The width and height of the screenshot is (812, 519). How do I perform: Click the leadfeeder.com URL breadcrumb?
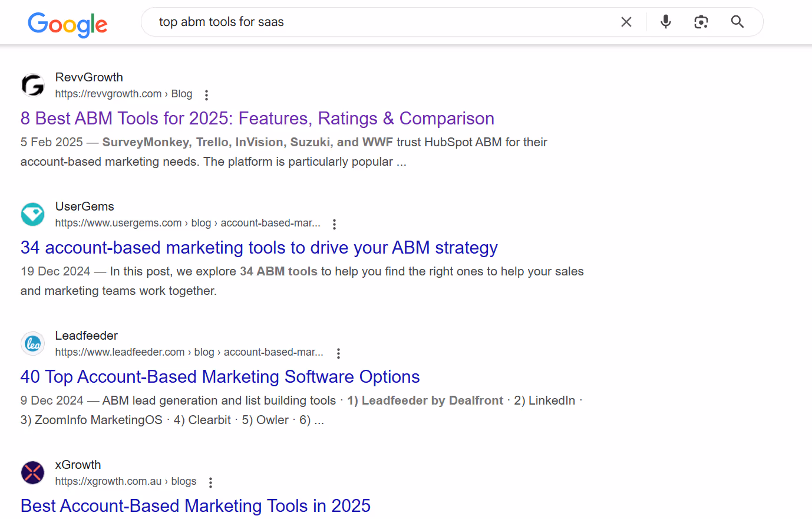(x=189, y=352)
